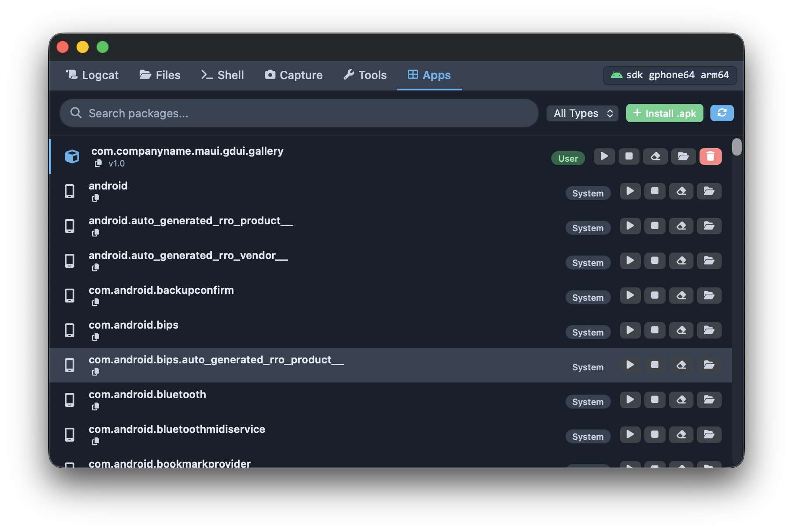Click the User badge on gallery app
Screen dimensions: 793x532
pos(568,158)
